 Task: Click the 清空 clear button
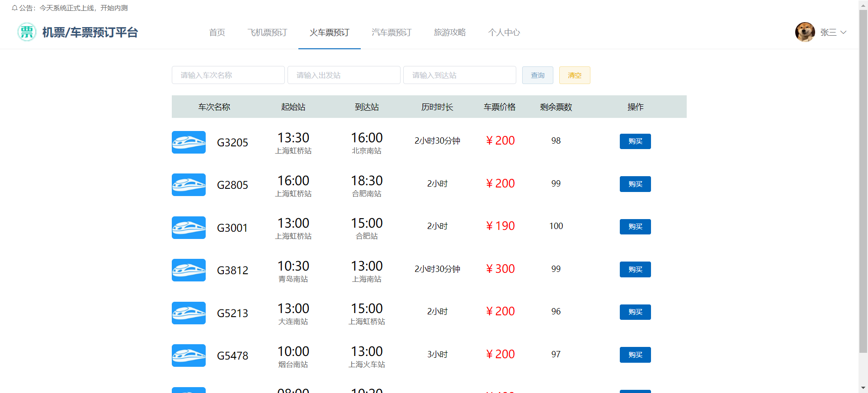click(575, 75)
